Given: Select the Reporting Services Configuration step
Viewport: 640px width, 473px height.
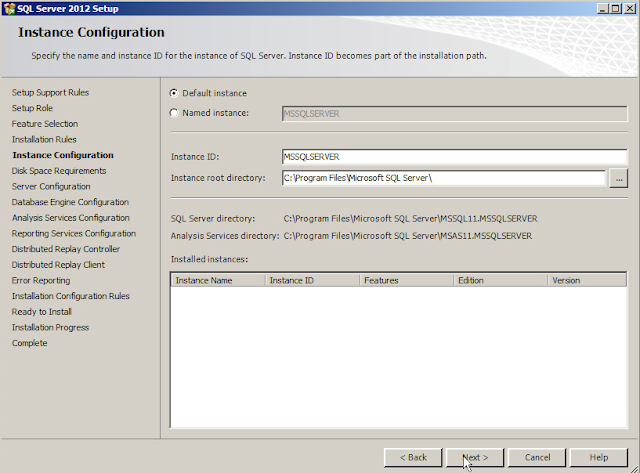Looking at the screenshot, I should click(74, 233).
